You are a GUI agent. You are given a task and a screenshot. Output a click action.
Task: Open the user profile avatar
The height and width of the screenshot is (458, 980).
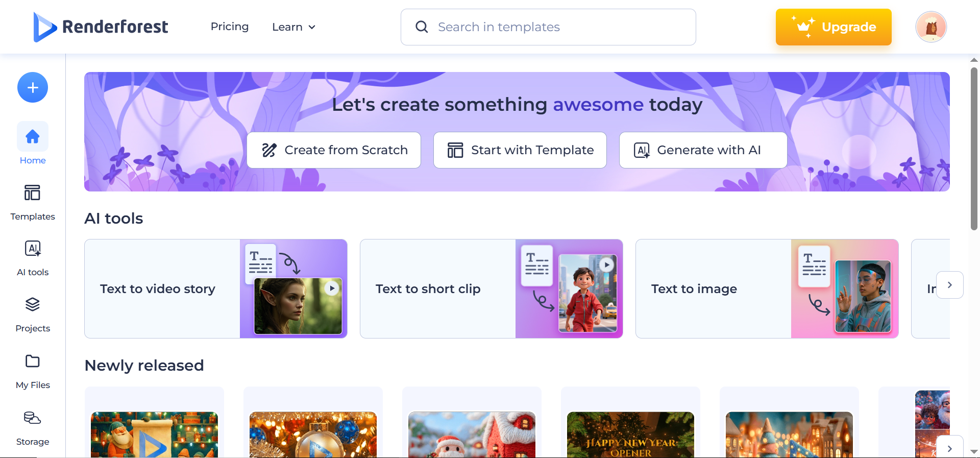[931, 27]
